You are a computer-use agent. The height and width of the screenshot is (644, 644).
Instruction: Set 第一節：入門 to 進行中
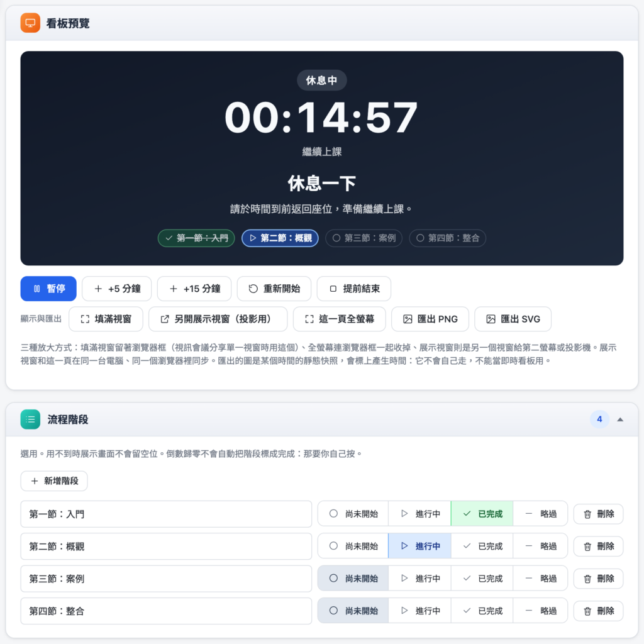click(419, 514)
